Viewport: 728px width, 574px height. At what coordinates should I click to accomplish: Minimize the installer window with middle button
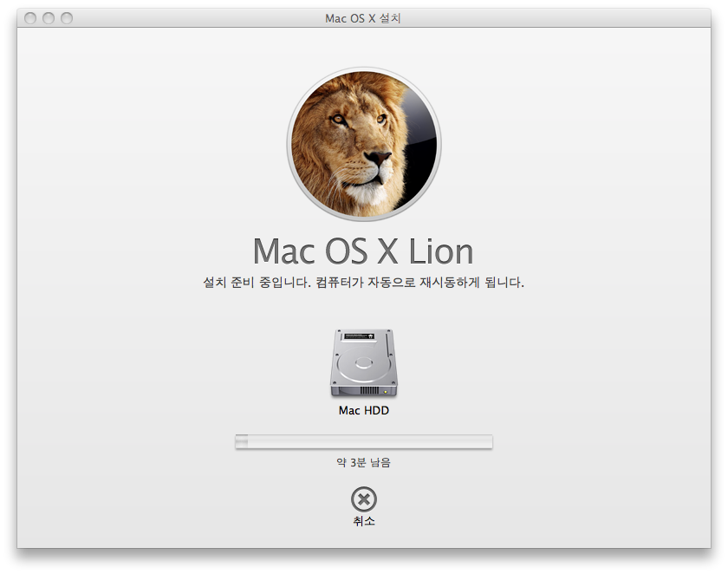[x=49, y=18]
